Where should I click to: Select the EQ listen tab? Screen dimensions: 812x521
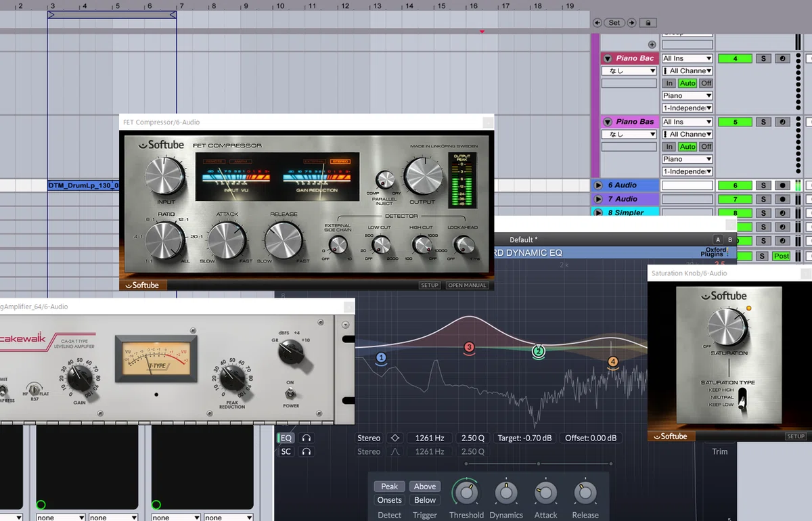coord(286,438)
